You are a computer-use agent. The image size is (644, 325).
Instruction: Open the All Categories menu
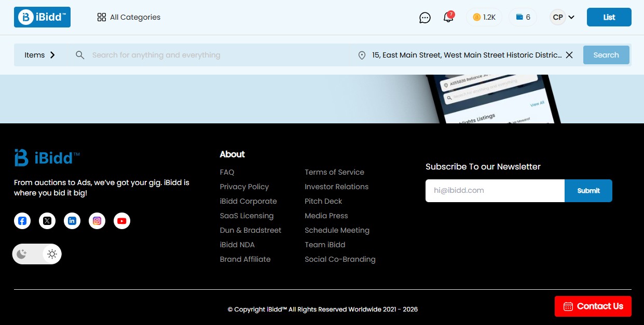click(x=129, y=17)
